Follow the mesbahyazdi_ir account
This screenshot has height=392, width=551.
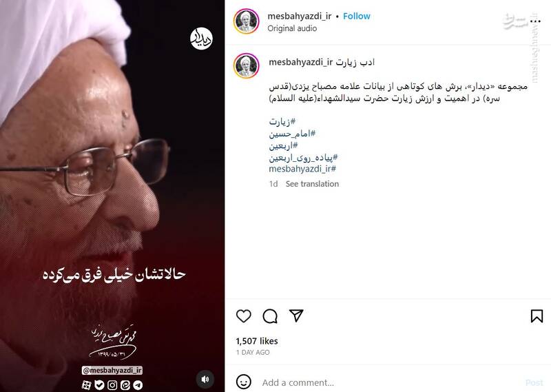(x=356, y=16)
